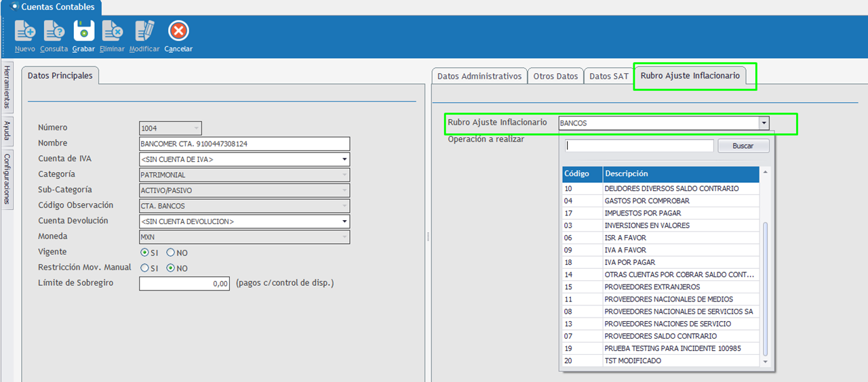Switch to the Datos SAT tab
Viewport: 868px width, 382px height.
click(x=608, y=77)
